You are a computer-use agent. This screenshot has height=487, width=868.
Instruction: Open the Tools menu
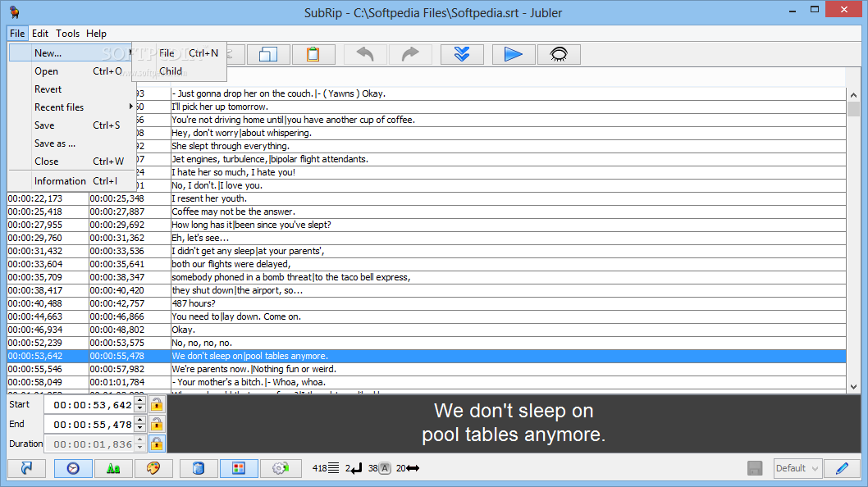pos(67,33)
